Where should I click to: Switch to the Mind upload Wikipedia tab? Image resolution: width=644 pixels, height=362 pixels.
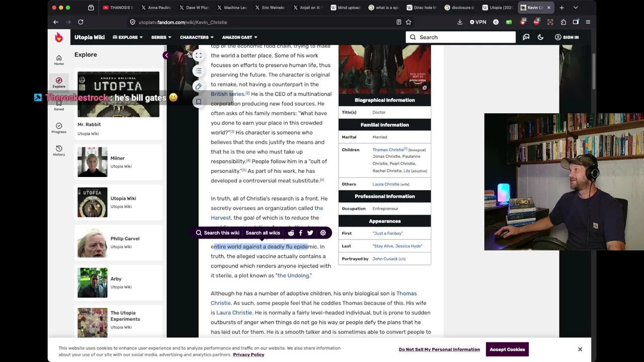346,8
